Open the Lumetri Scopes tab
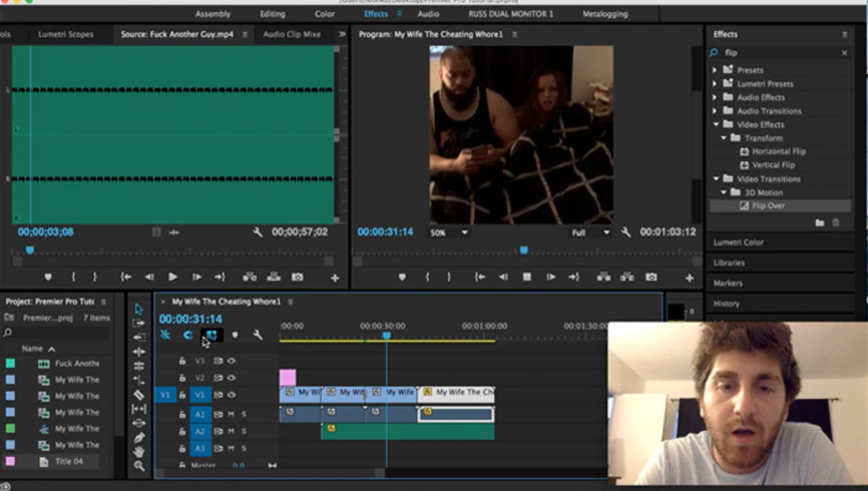 point(65,34)
